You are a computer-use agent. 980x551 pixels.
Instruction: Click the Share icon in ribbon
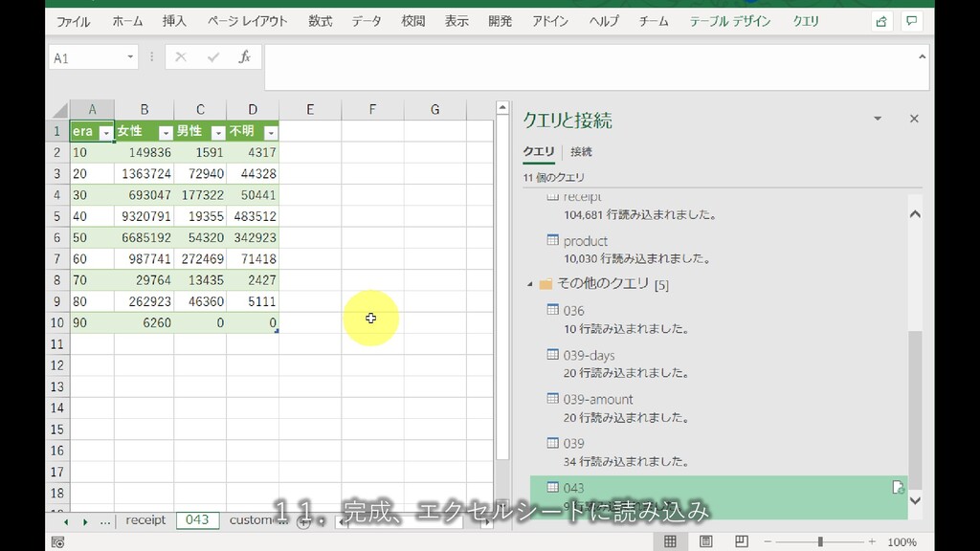(880, 21)
